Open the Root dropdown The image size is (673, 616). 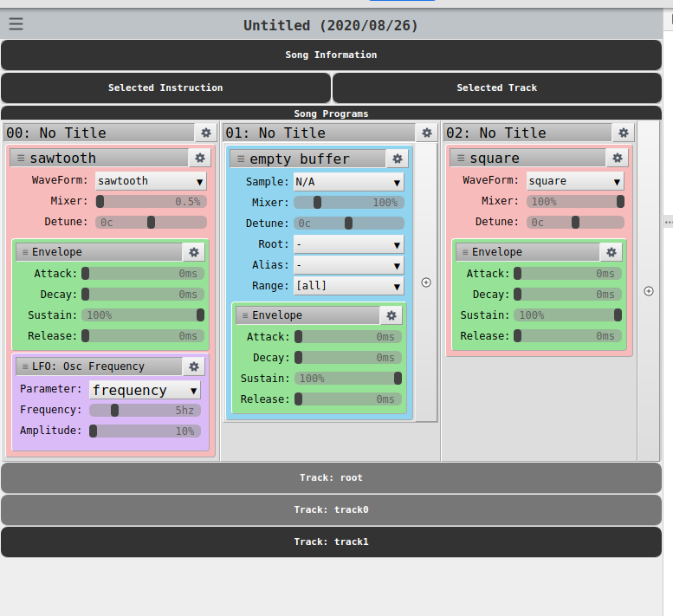[348, 244]
